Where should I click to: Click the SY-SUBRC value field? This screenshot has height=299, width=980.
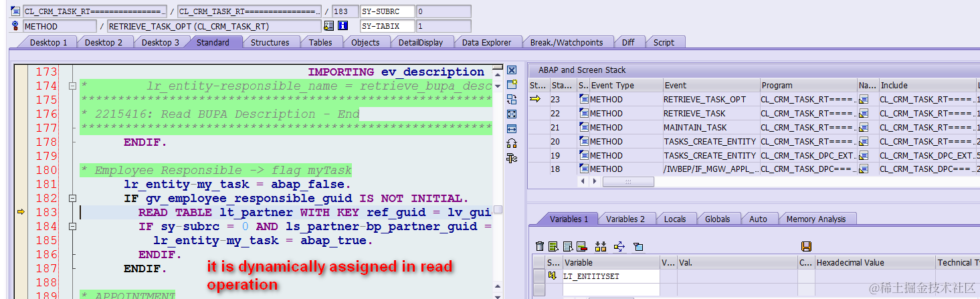point(444,11)
